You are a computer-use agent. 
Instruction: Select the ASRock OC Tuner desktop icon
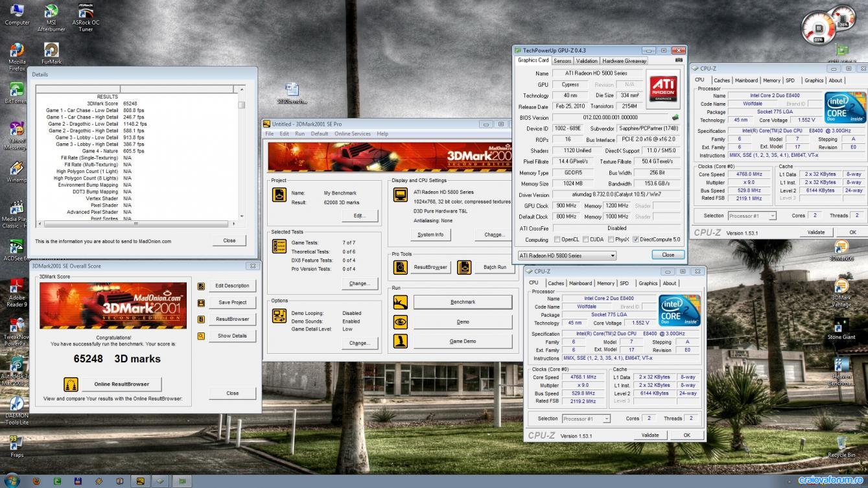coord(85,17)
